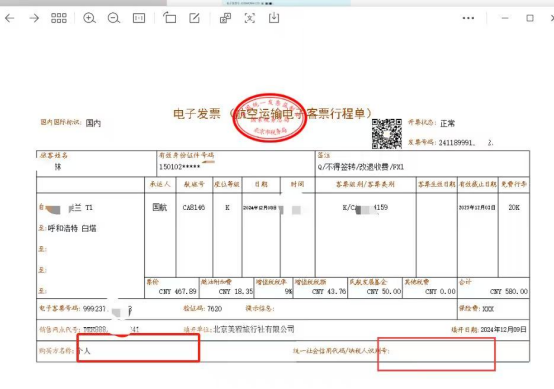This screenshot has width=554, height=389.
Task: Maximize the image viewer window
Action: tap(530, 18)
